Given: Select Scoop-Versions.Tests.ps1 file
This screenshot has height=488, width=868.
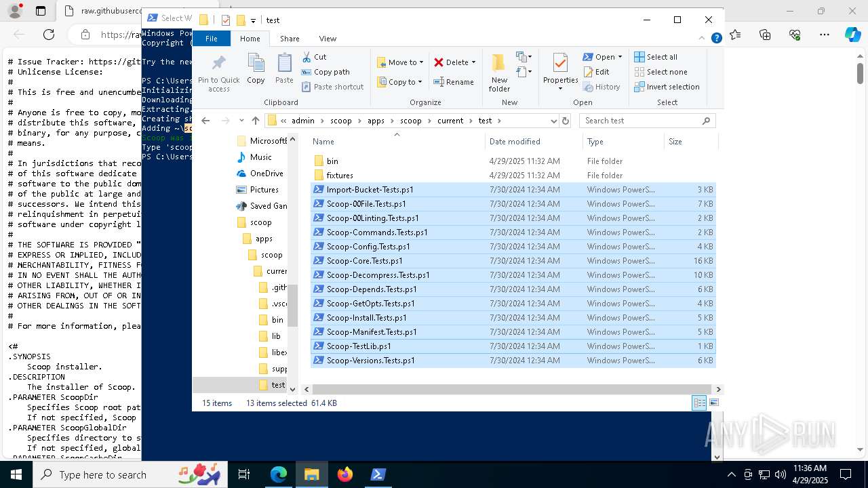Looking at the screenshot, I should (x=513, y=361).
